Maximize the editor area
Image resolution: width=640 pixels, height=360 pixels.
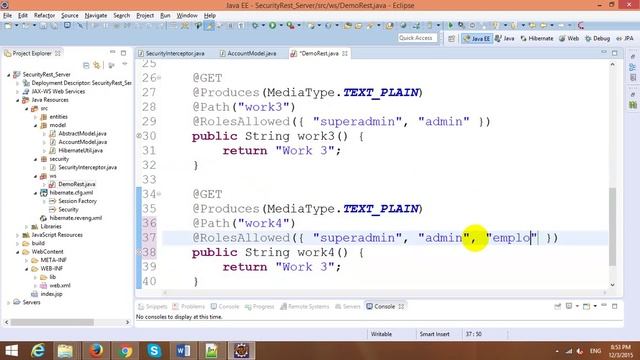[x=615, y=53]
